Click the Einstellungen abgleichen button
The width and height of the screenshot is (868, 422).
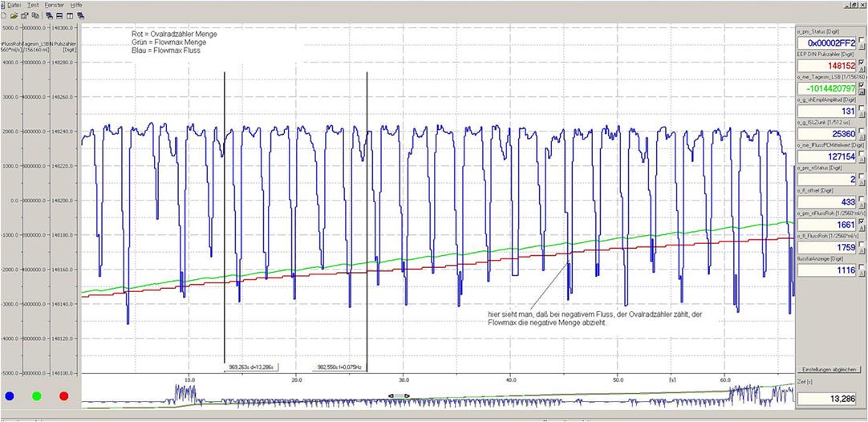click(x=830, y=369)
